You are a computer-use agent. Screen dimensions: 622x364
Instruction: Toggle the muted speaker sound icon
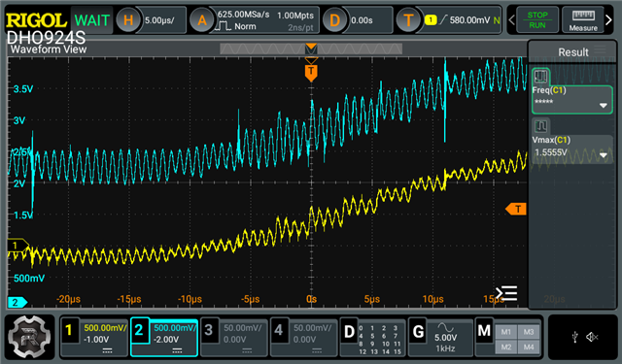[592, 337]
